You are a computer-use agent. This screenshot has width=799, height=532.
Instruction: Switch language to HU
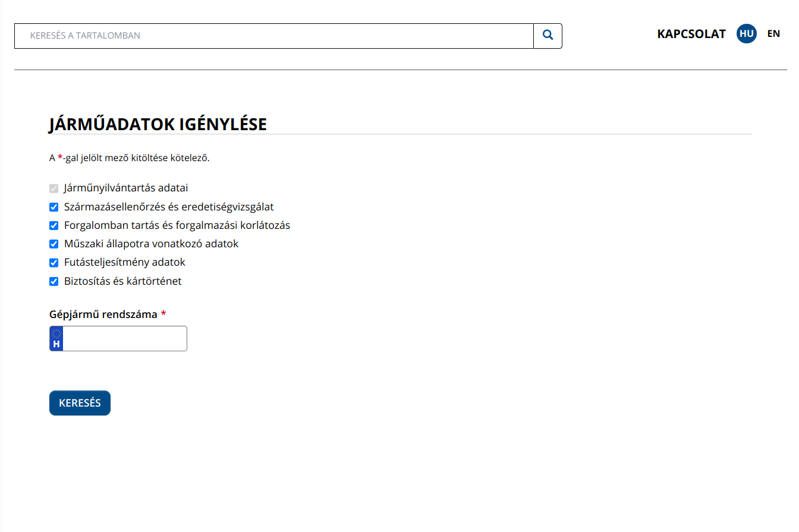click(x=746, y=34)
